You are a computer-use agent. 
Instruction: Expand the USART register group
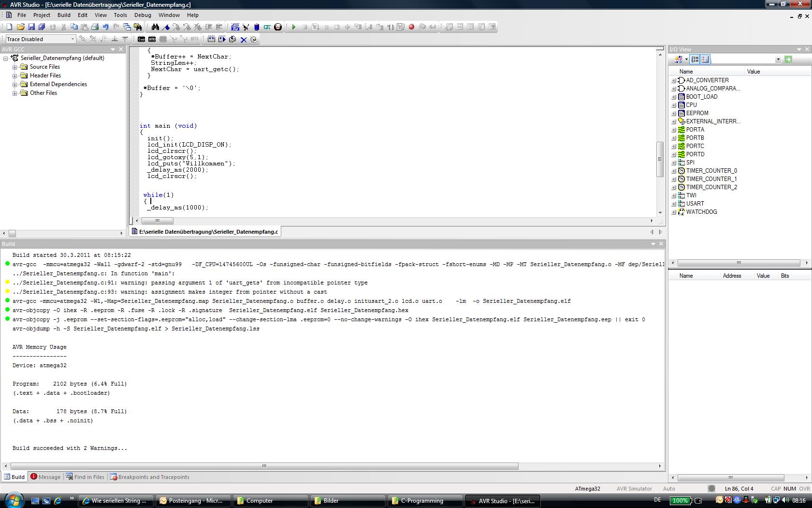[x=674, y=204]
